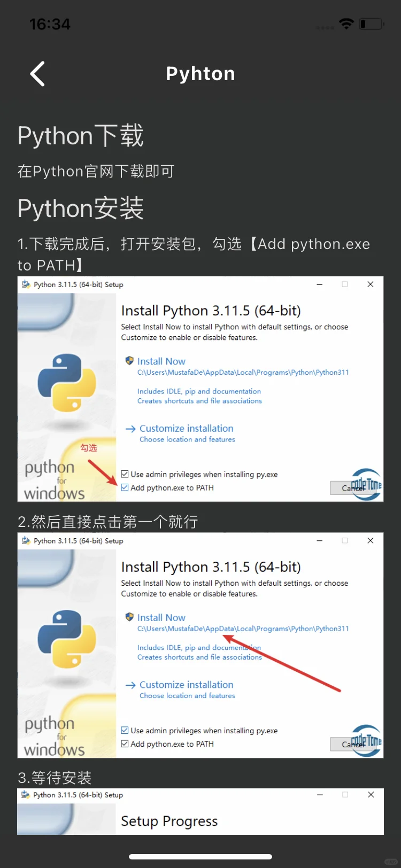
Task: Click the setup title-bar icon in second installer
Action: pyautogui.click(x=26, y=540)
